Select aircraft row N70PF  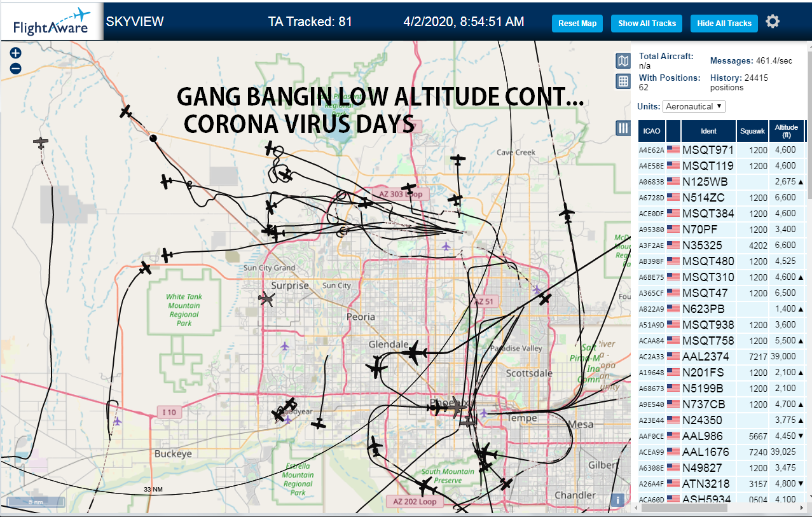coord(722,230)
